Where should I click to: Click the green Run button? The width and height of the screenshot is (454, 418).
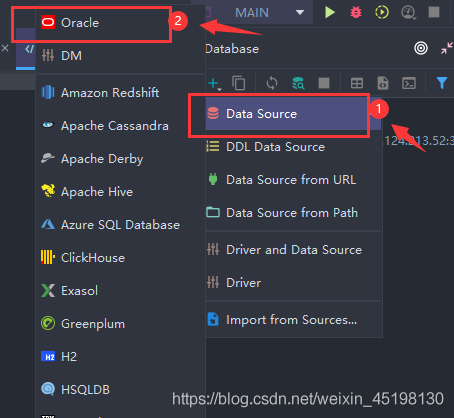pos(329,12)
